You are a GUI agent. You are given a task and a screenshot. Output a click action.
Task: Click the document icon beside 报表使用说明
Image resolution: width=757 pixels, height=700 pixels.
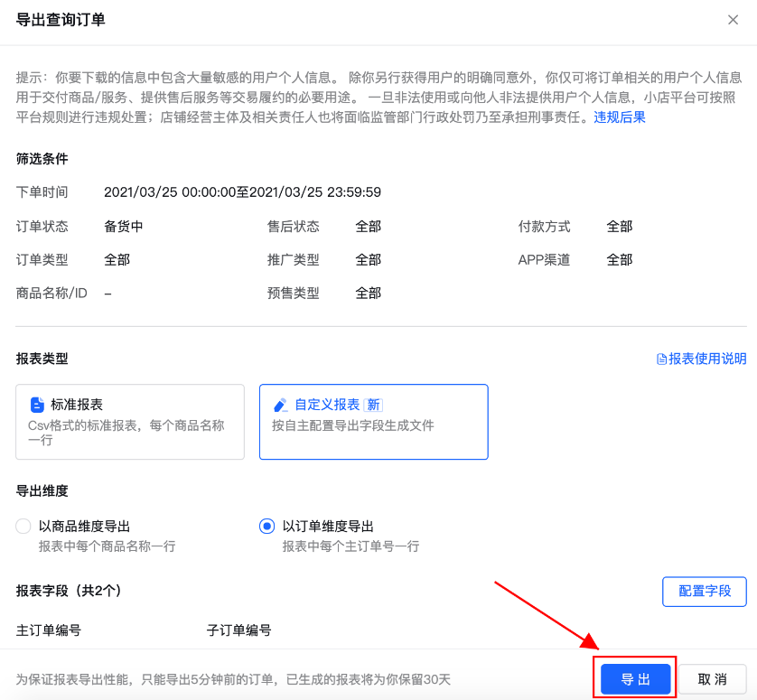tap(661, 359)
